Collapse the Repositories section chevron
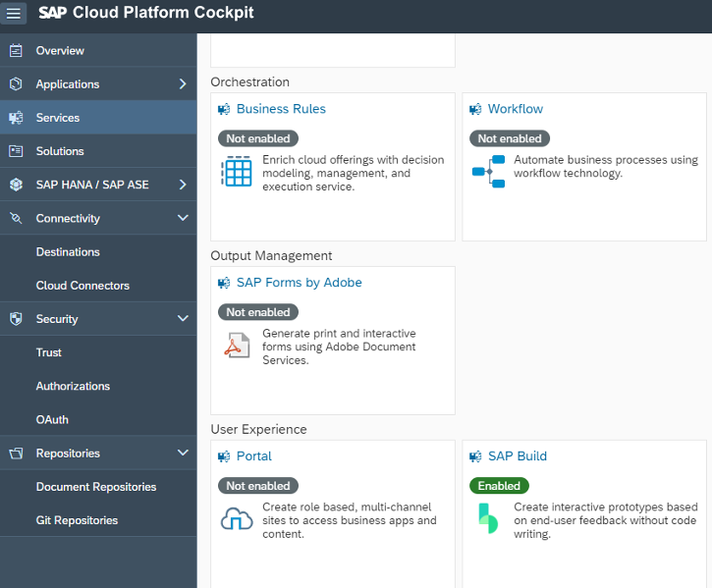The width and height of the screenshot is (712, 588). (x=183, y=453)
